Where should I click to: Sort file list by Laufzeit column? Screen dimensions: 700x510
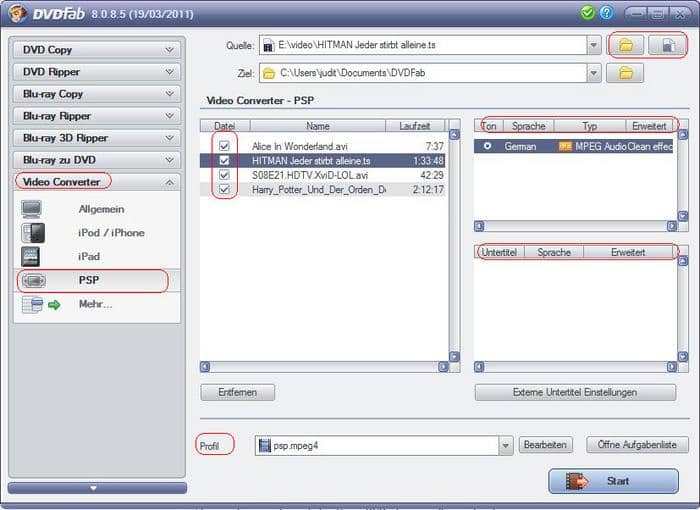pos(415,126)
